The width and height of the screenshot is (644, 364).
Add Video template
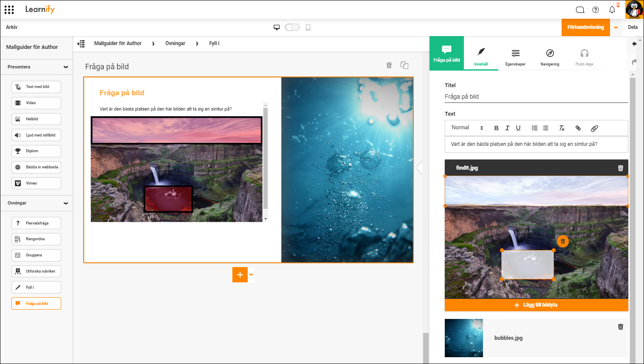pyautogui.click(x=36, y=103)
